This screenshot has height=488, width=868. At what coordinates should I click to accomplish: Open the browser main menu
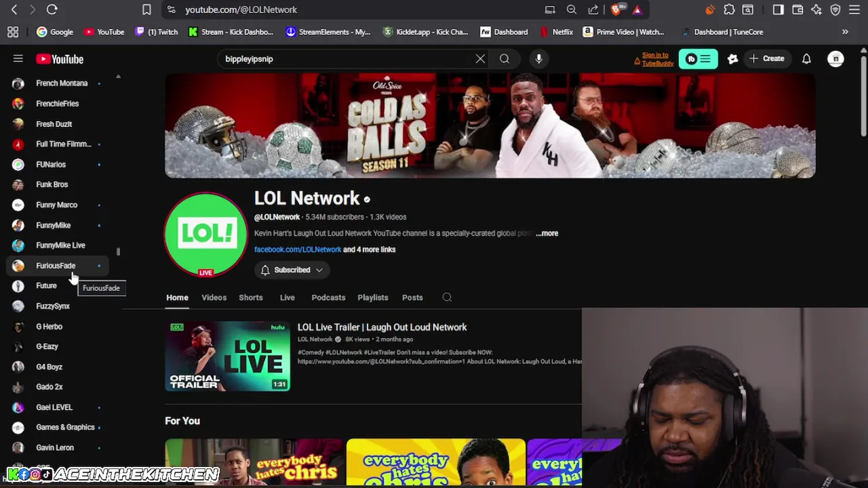pyautogui.click(x=856, y=9)
